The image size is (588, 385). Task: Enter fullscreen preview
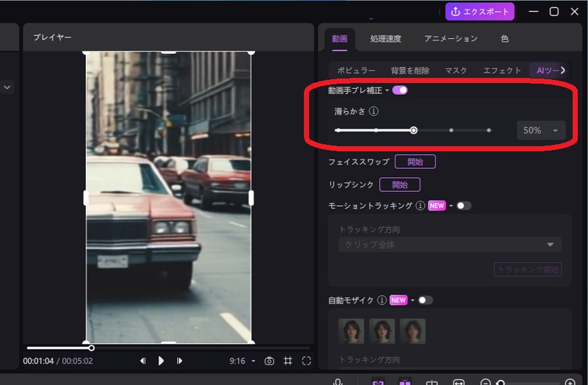point(306,361)
